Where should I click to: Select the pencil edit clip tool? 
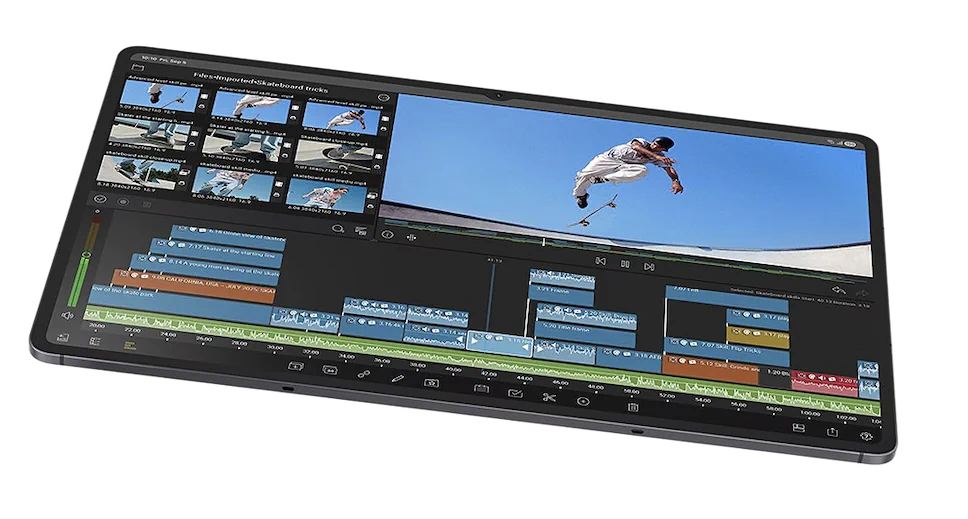[397, 380]
